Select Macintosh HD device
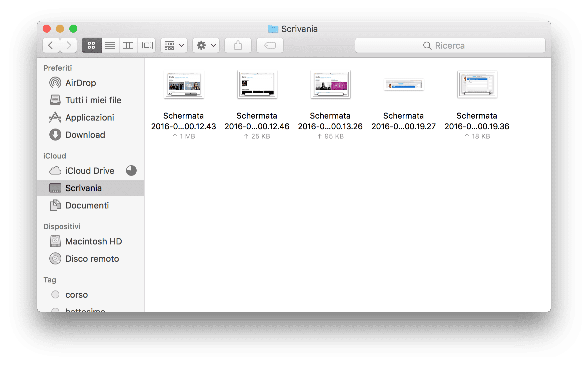This screenshot has height=365, width=588. pyautogui.click(x=93, y=241)
